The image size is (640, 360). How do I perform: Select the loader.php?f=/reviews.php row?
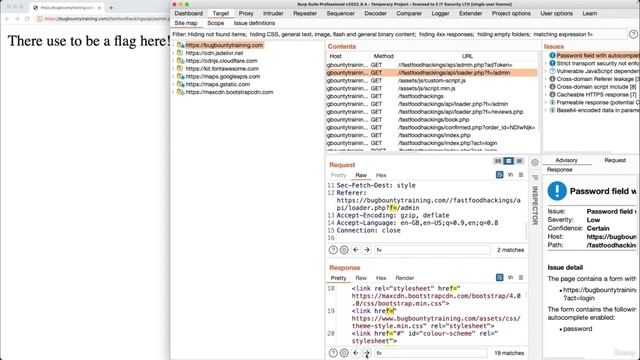point(432,112)
